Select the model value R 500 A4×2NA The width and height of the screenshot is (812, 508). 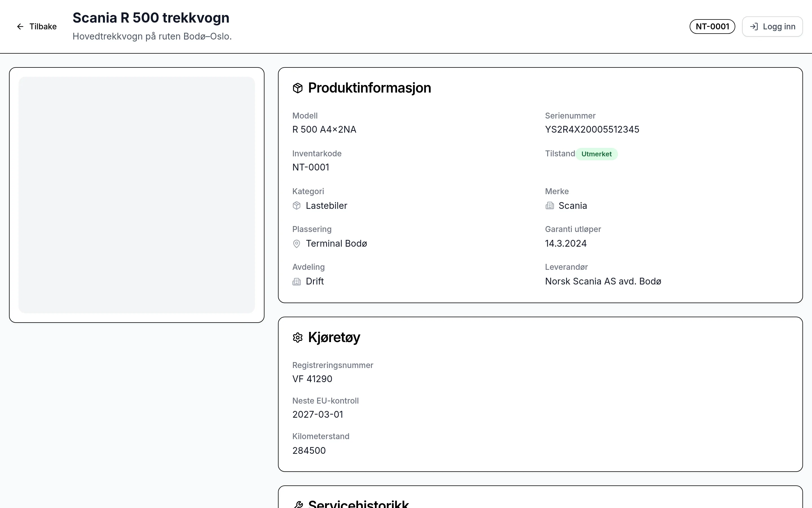(324, 129)
